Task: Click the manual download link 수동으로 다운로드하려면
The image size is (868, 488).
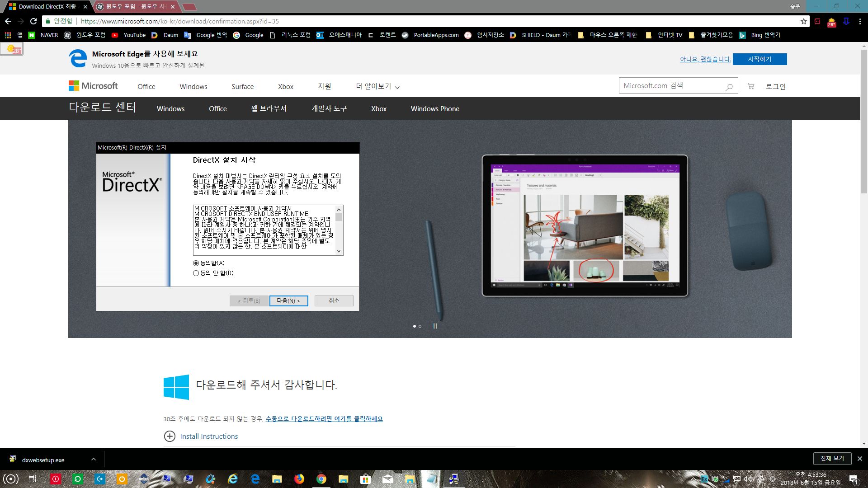Action: 324,419
